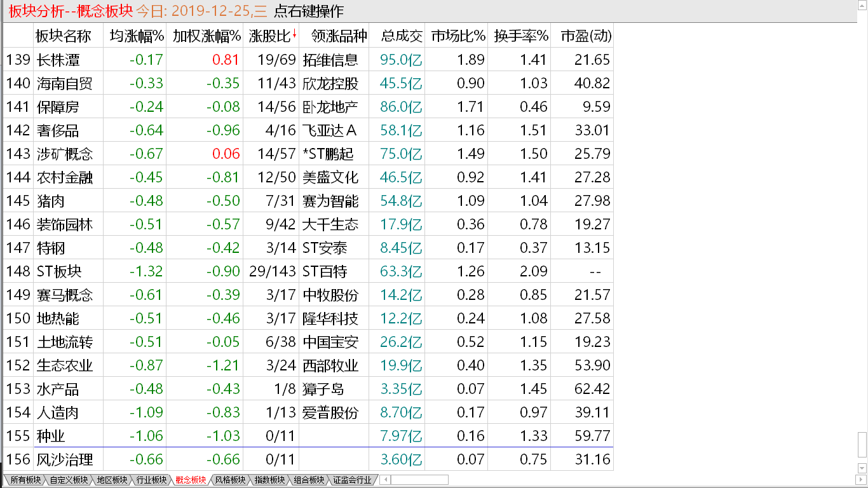Viewport: 868px width, 488px height.
Task: Sort by the 领涨品种 column header
Action: pos(334,36)
